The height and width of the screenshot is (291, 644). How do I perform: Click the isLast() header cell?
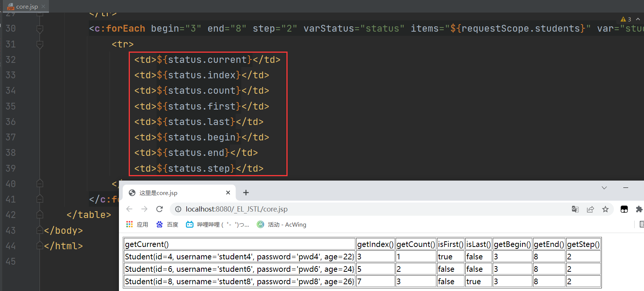point(478,244)
